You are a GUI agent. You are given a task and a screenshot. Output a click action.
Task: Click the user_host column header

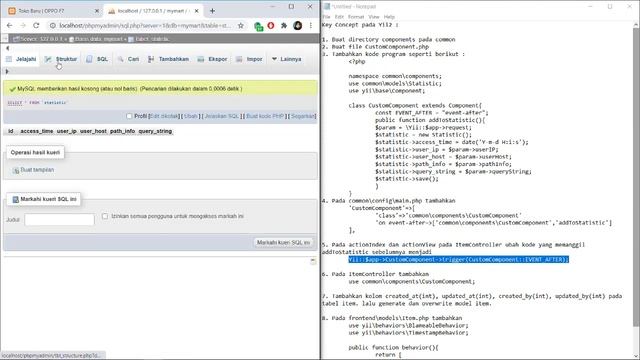93,131
